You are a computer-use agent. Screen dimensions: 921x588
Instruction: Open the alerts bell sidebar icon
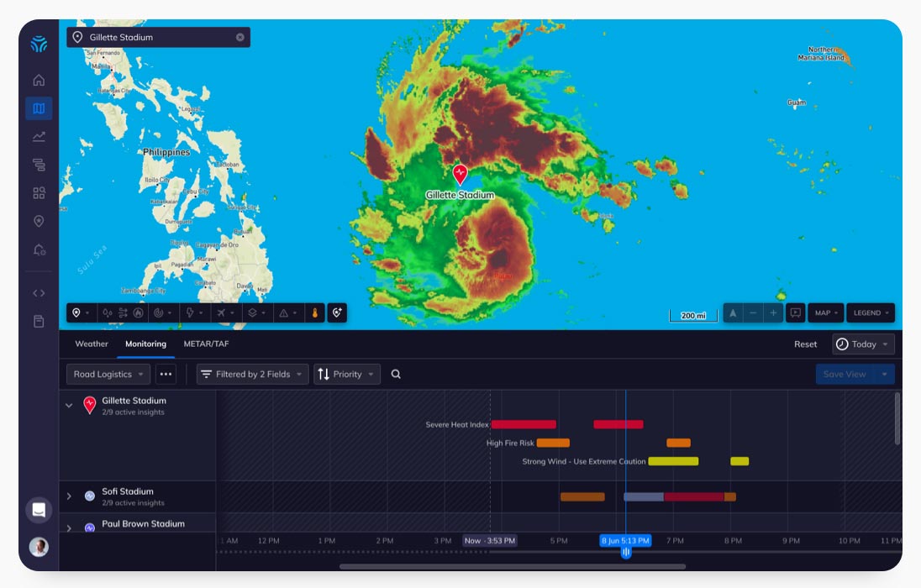[x=39, y=249]
